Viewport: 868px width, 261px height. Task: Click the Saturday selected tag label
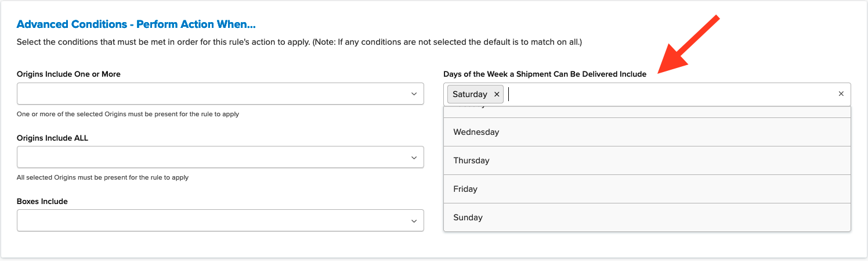pyautogui.click(x=469, y=94)
